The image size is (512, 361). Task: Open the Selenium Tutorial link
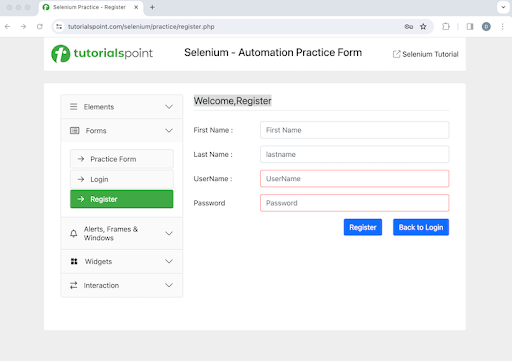point(430,54)
